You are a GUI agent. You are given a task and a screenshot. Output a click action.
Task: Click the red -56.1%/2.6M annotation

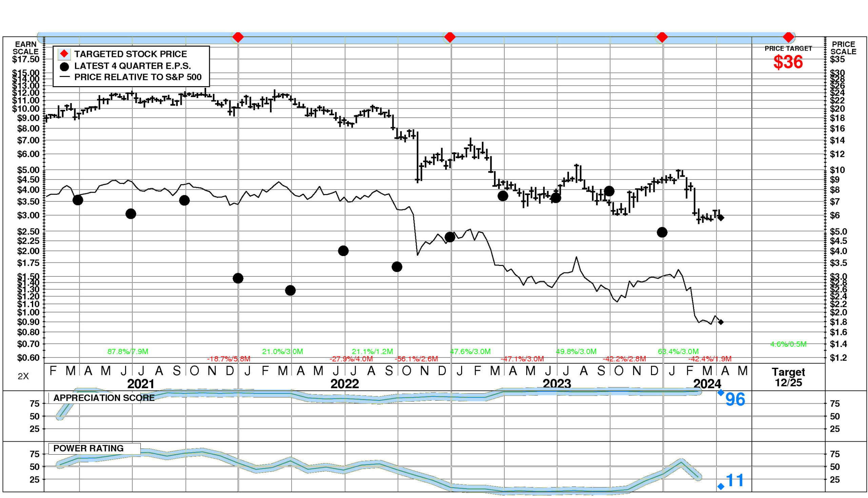416,359
